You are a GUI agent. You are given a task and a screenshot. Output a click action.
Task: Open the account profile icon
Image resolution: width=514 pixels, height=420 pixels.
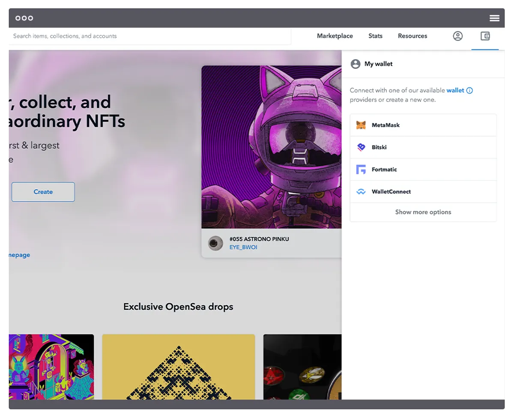(x=458, y=36)
